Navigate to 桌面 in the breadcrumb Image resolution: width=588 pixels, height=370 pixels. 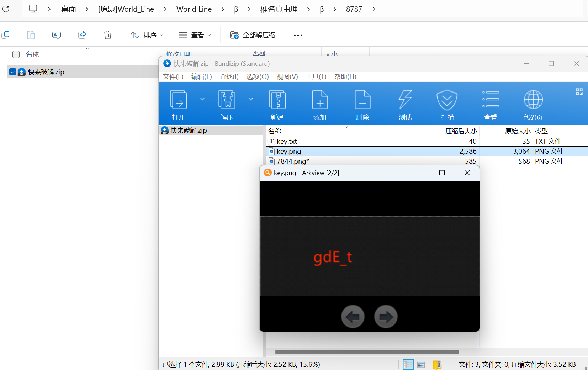[x=69, y=9]
